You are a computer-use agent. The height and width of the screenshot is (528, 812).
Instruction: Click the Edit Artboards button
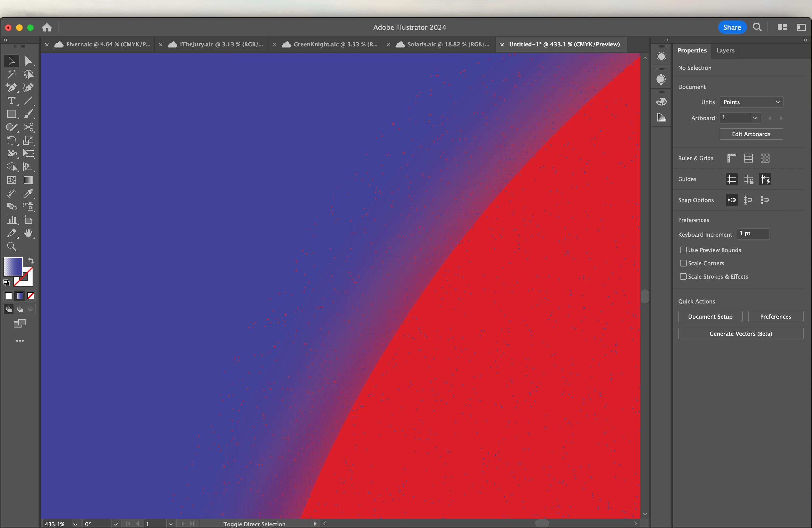coord(751,134)
